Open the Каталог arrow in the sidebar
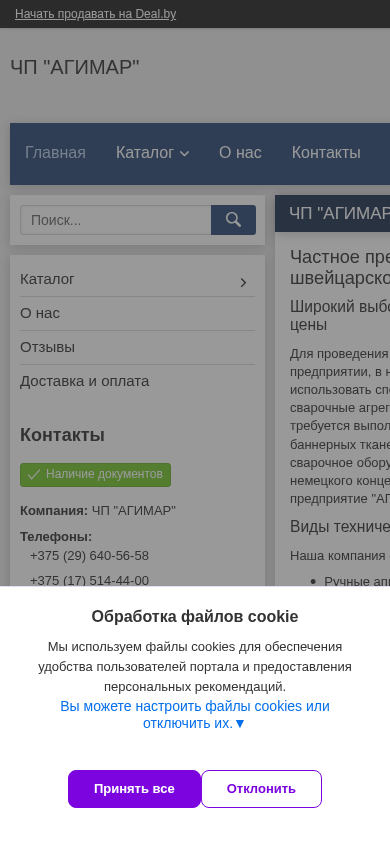This screenshot has height=844, width=390. tap(243, 283)
